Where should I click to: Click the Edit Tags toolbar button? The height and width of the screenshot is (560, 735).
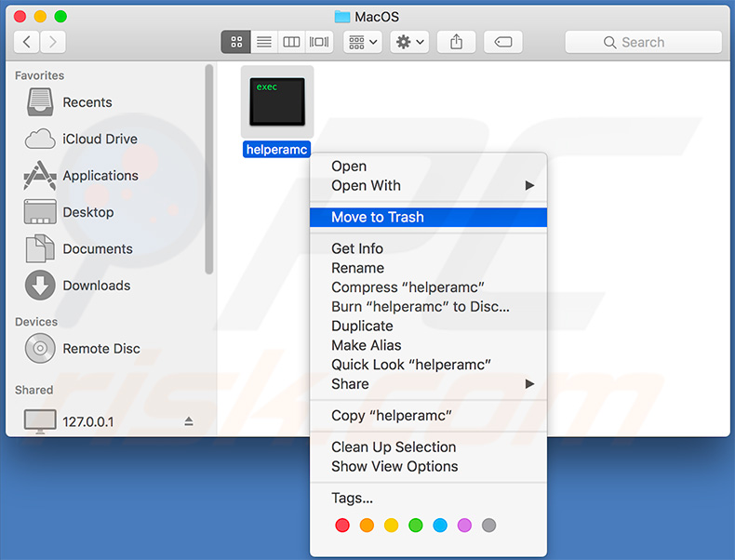click(502, 42)
